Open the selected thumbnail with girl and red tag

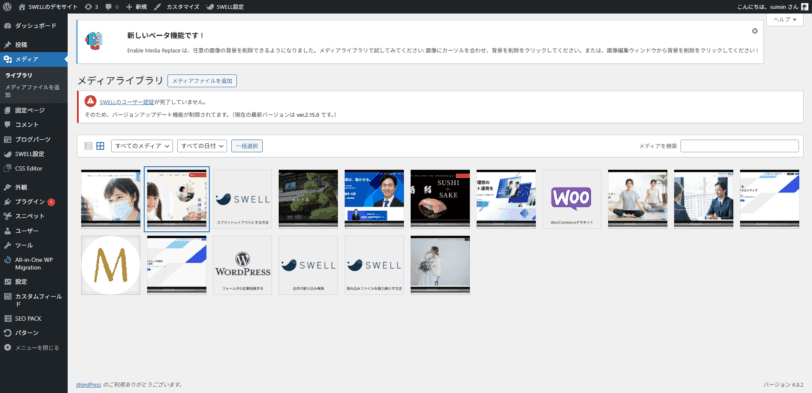coord(177,199)
